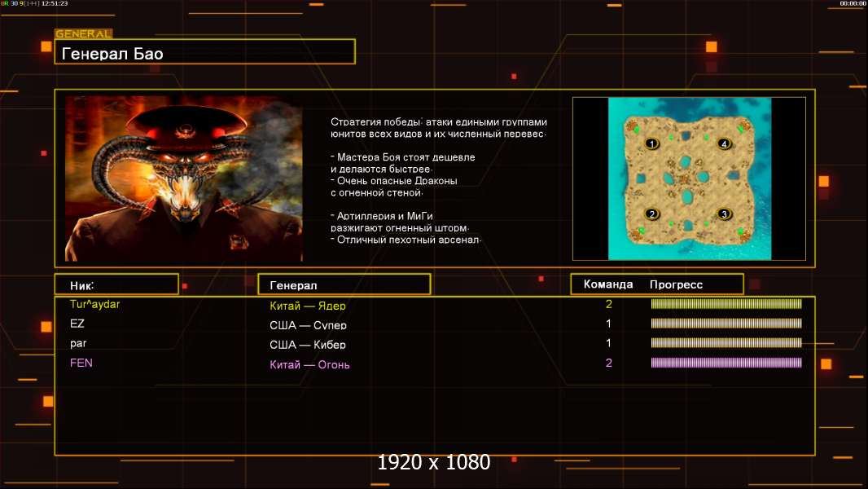Viewport: 868px width, 489px height.
Task: Click 'Стратегия победы' description line
Action: [x=438, y=121]
